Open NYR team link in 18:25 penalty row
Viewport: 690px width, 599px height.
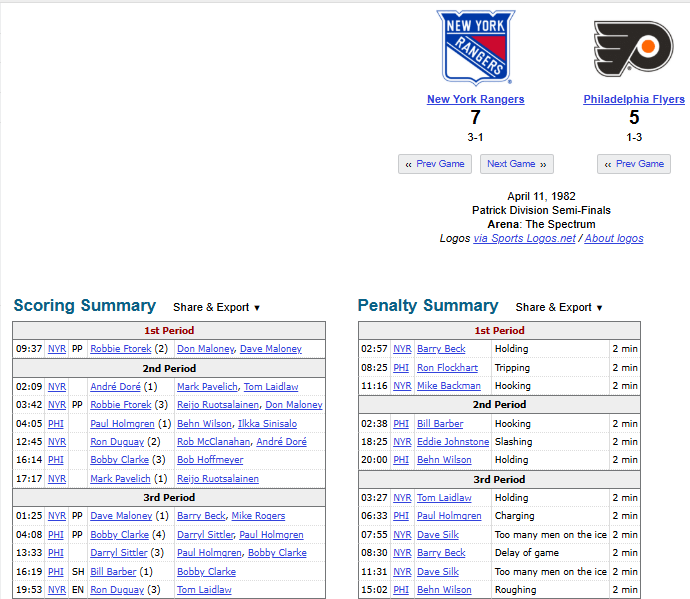(x=402, y=442)
